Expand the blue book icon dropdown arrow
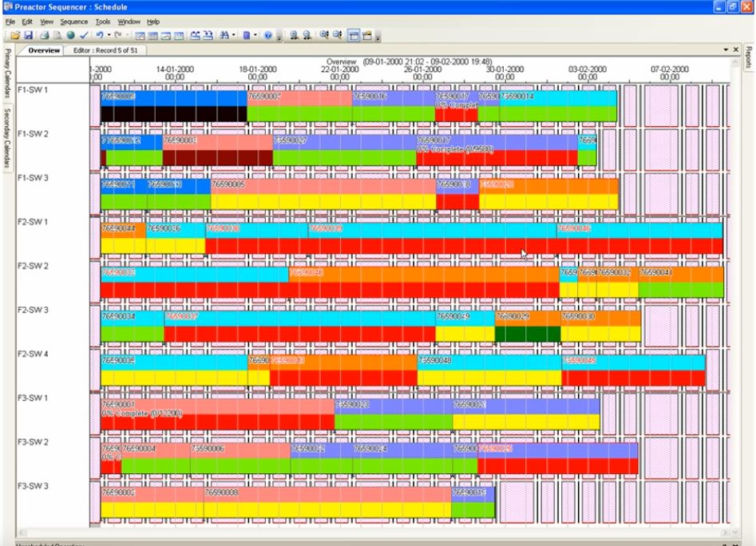The width and height of the screenshot is (756, 546). point(256,36)
